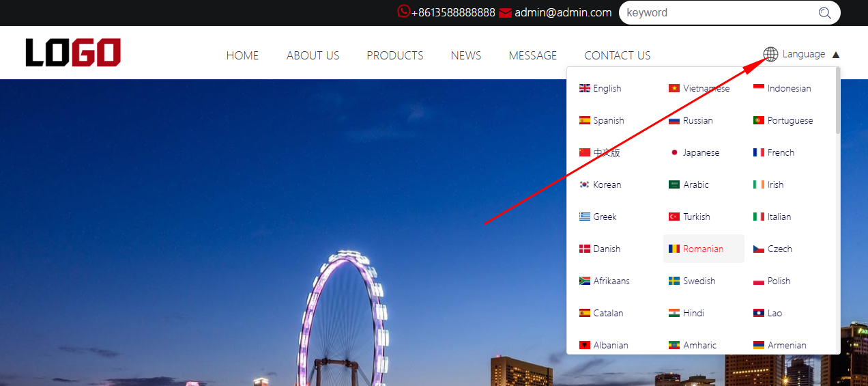Click the globe icon beside Language
Image resolution: width=868 pixels, height=386 pixels.
click(x=770, y=55)
